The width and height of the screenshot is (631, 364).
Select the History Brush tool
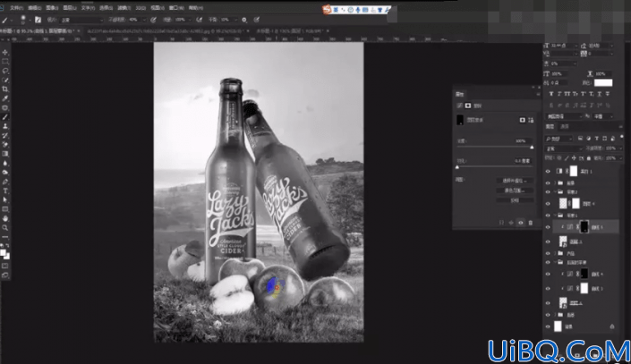coord(5,136)
